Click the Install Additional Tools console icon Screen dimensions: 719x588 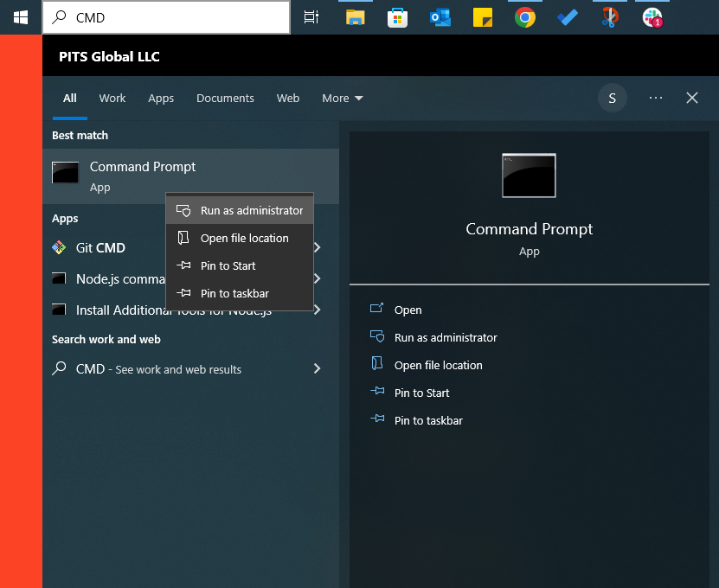59,310
